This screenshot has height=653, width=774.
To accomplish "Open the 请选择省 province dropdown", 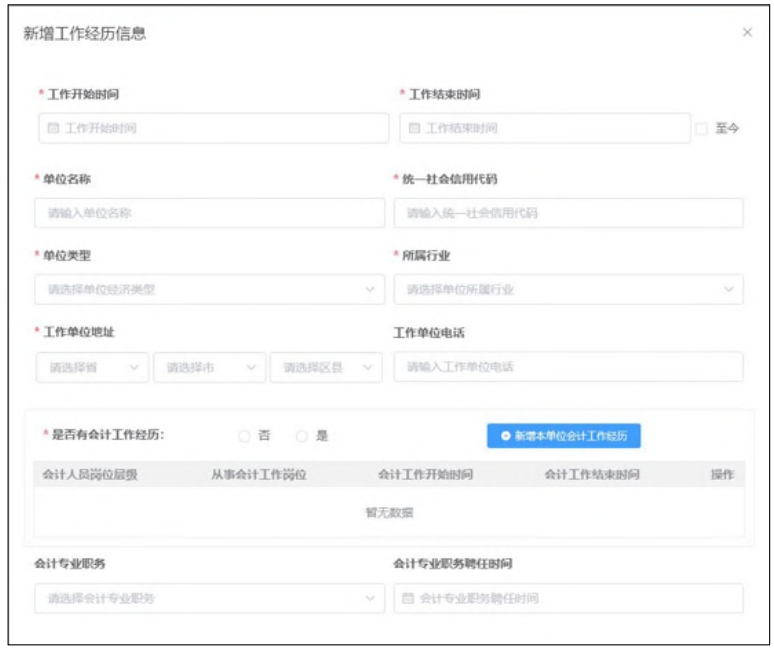I will (92, 367).
